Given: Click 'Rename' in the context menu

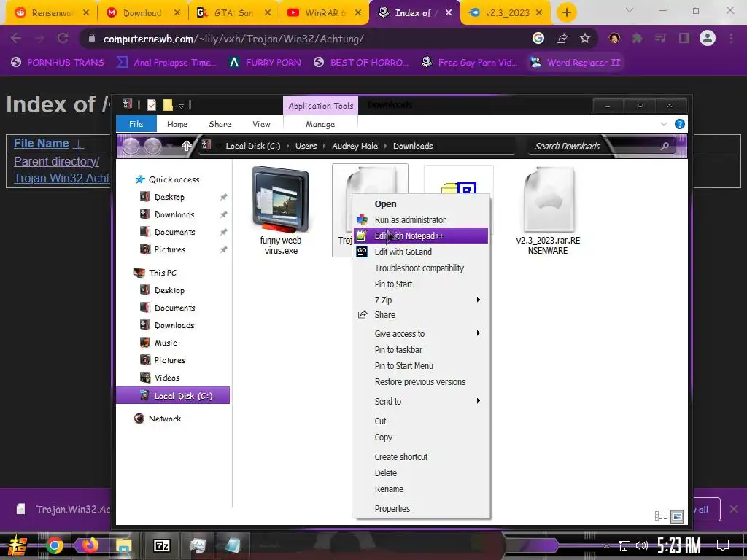Looking at the screenshot, I should pyautogui.click(x=421, y=489).
